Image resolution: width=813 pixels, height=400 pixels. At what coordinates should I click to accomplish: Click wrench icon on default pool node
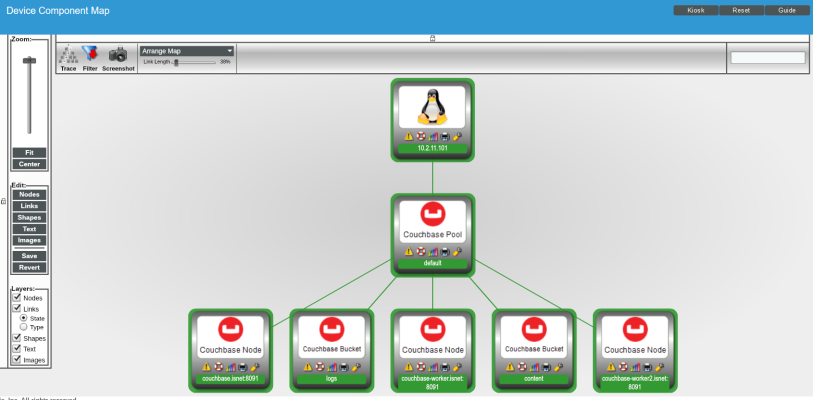[x=457, y=252]
